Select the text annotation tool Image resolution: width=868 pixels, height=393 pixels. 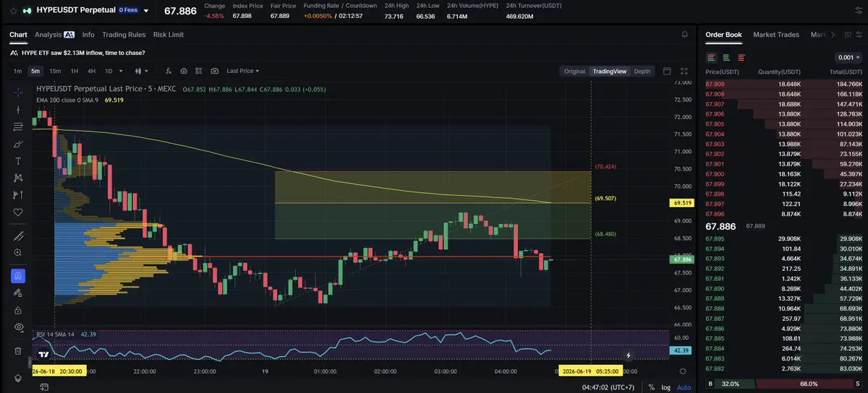(x=18, y=161)
